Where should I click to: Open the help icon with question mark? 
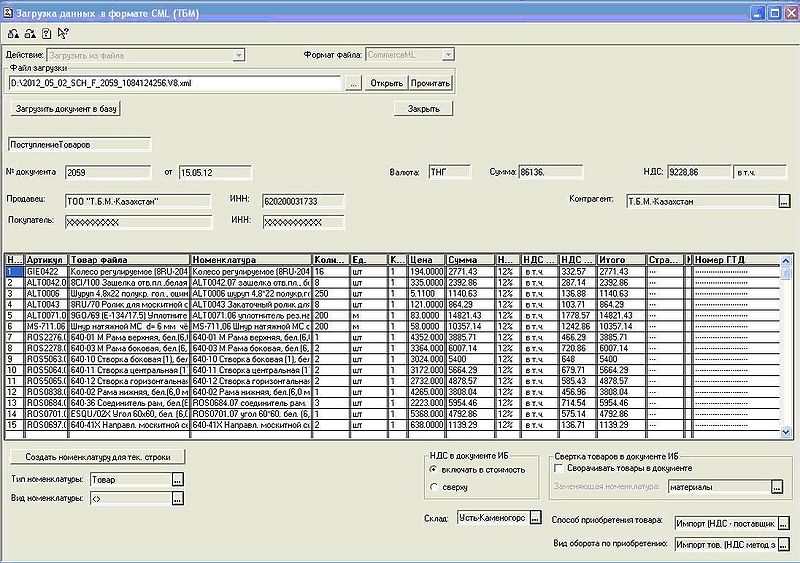click(45, 33)
